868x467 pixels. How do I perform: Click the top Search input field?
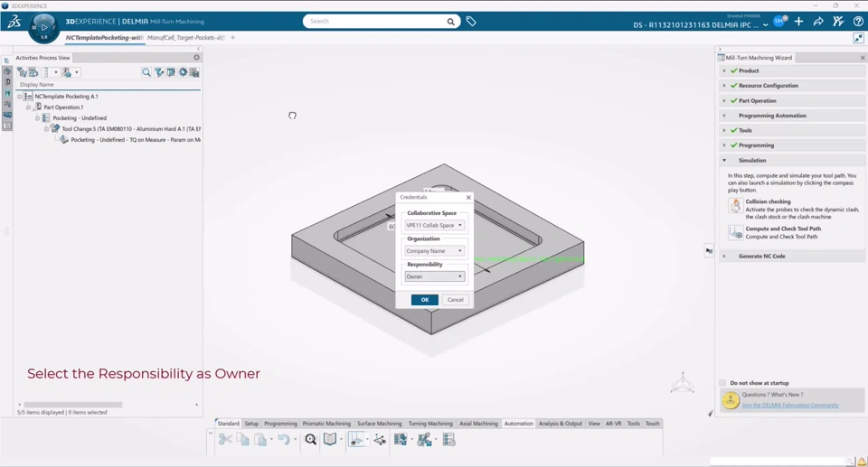[x=375, y=22]
